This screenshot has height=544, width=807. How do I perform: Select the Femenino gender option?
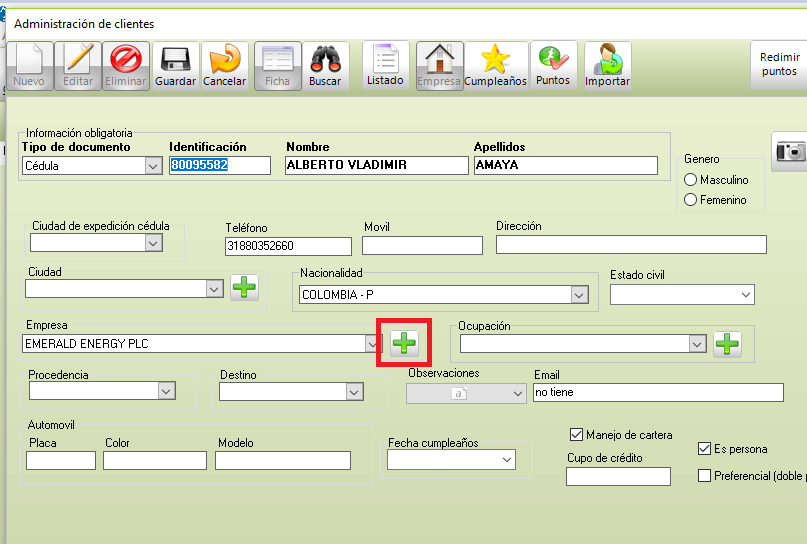point(690,200)
